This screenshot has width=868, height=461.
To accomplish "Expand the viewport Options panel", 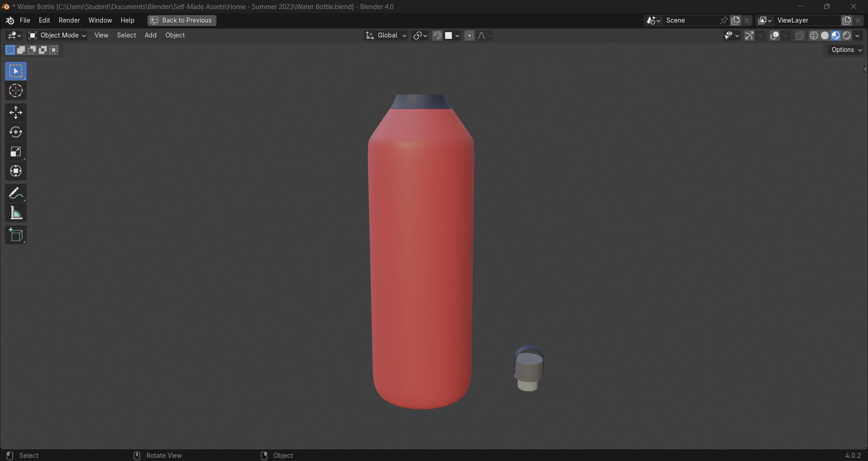I will click(845, 50).
